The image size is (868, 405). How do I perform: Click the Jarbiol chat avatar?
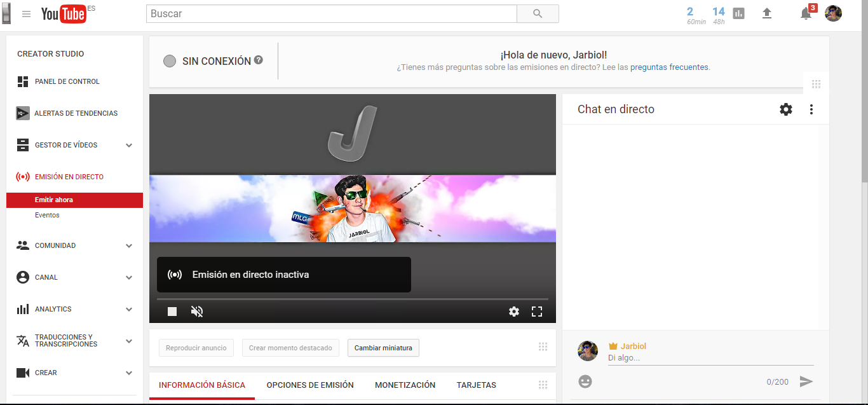click(x=588, y=351)
